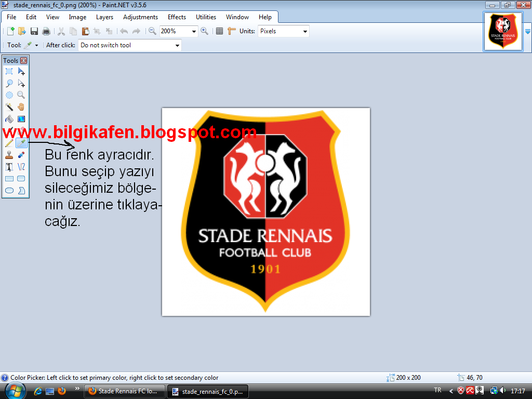The image size is (532, 399).
Task: Expand hidden Quick Launch items chevron
Action: (x=77, y=389)
